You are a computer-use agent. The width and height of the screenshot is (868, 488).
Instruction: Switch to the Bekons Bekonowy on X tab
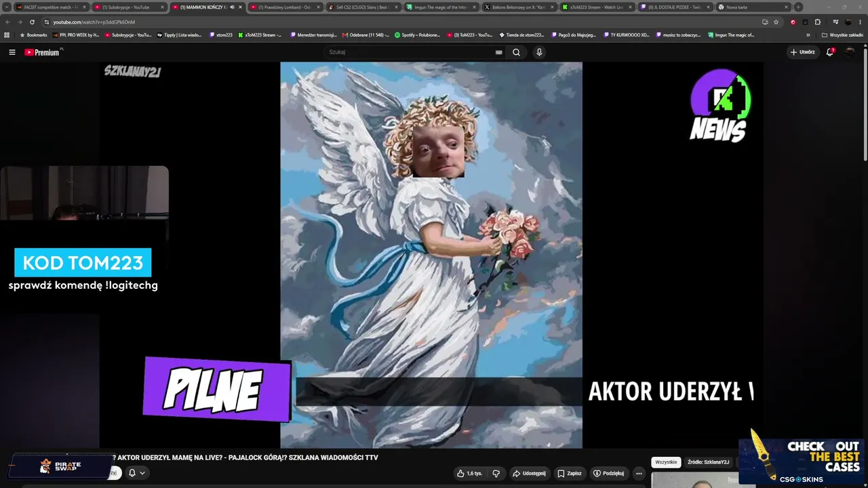click(x=518, y=7)
